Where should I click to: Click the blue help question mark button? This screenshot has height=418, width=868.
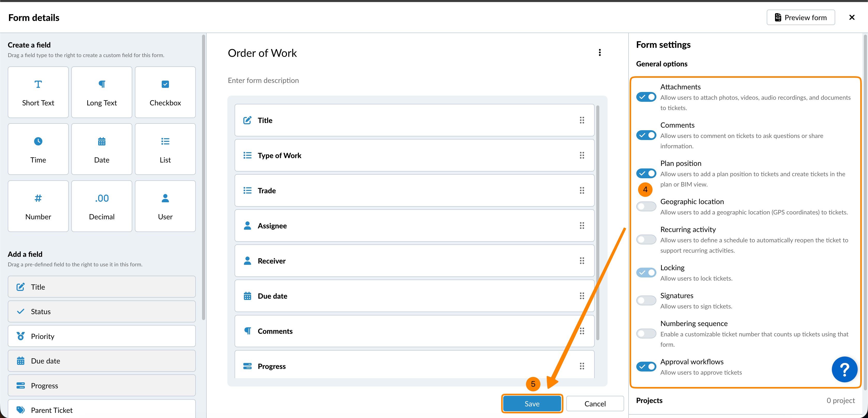click(x=844, y=369)
